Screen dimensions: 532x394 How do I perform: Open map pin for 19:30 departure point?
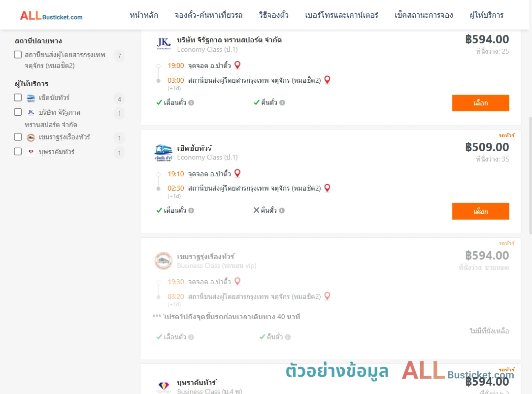(237, 281)
